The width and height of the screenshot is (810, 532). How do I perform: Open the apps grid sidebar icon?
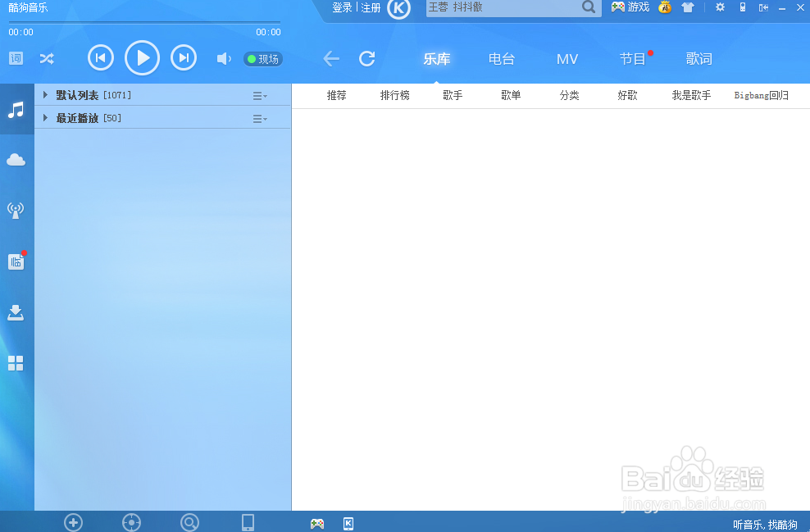coord(16,363)
